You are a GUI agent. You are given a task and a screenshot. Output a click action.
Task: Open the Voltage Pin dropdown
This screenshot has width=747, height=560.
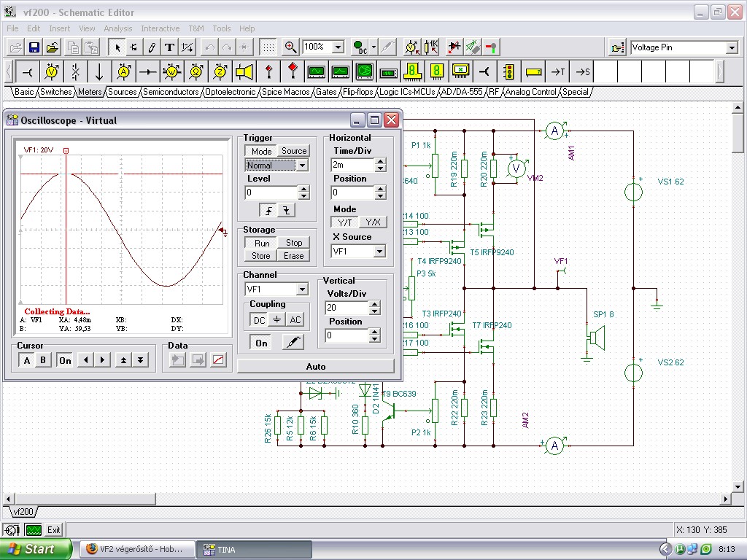click(x=732, y=48)
